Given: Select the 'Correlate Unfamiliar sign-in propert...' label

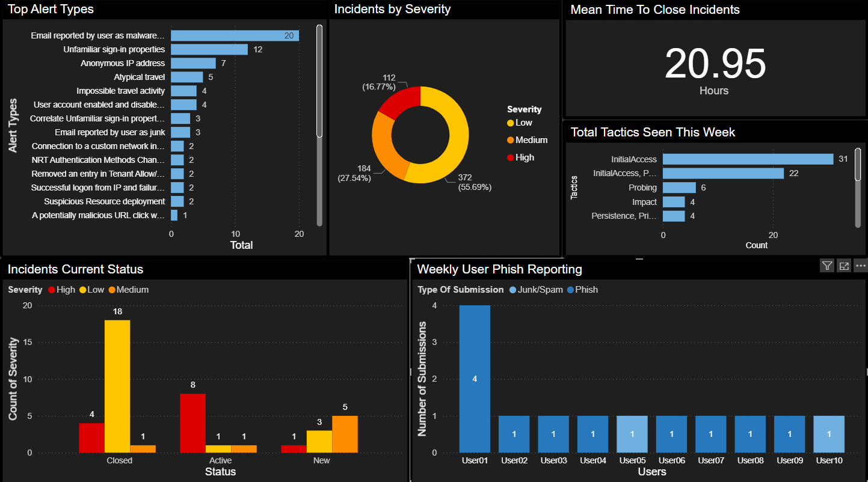Looking at the screenshot, I should (x=97, y=118).
